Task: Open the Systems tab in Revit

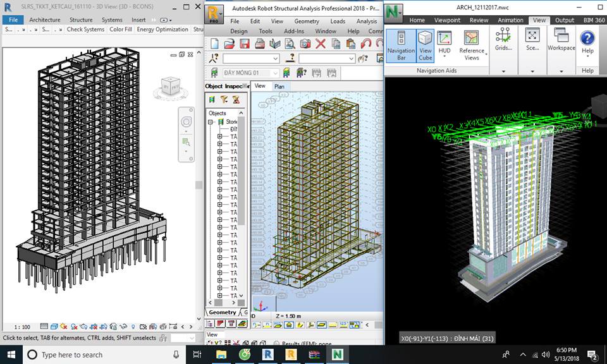Action: tap(112, 20)
